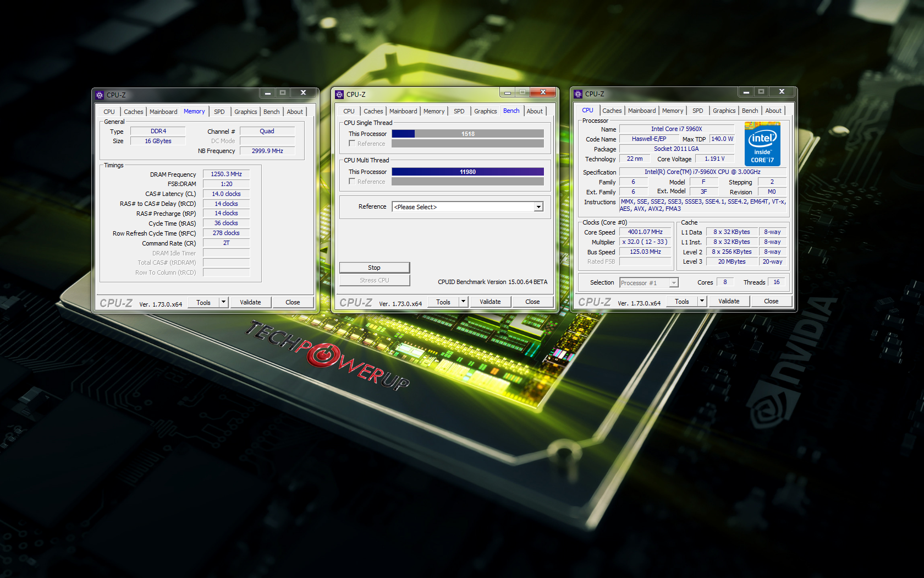The image size is (924, 578).
Task: Close the CPU window via title bar X
Action: tap(782, 91)
